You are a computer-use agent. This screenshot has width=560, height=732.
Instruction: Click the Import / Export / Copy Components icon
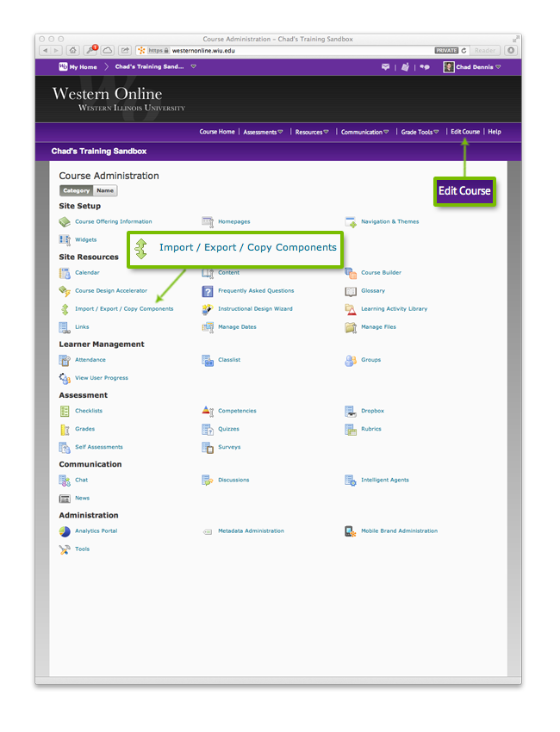point(65,309)
